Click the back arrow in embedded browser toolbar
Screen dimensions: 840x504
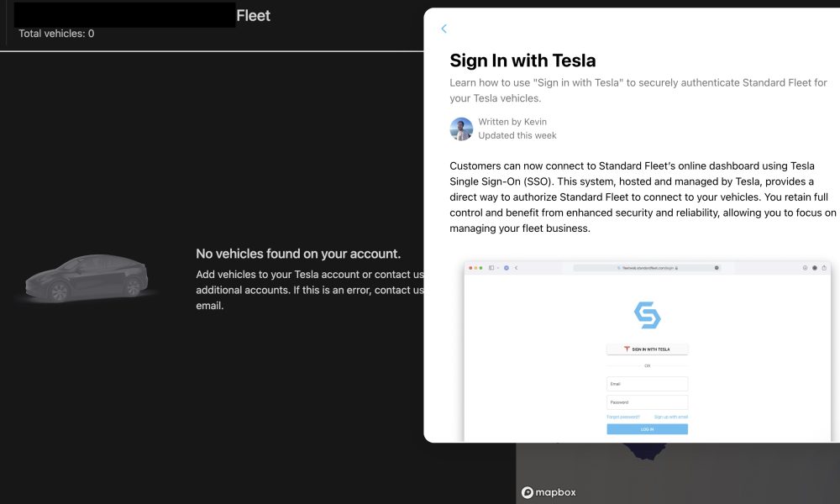click(517, 268)
